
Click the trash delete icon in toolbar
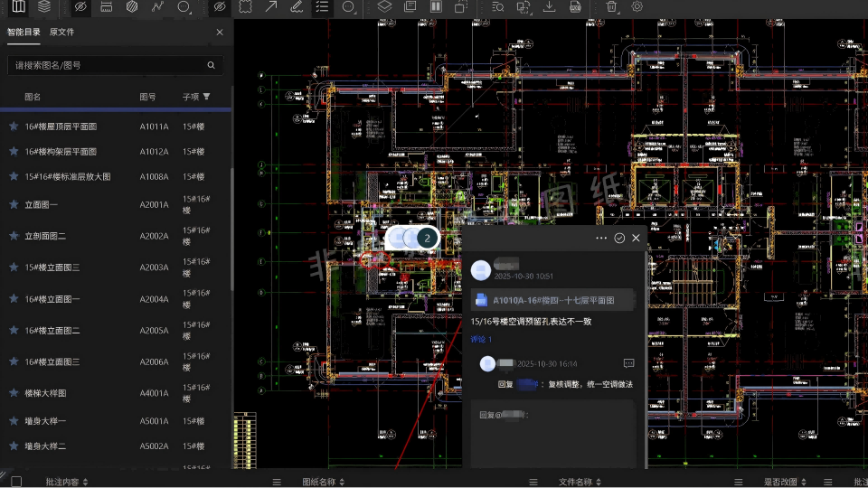point(612,6)
